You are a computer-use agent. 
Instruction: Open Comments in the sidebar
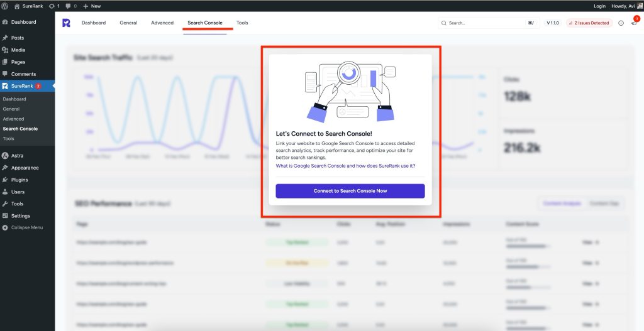[x=23, y=74]
